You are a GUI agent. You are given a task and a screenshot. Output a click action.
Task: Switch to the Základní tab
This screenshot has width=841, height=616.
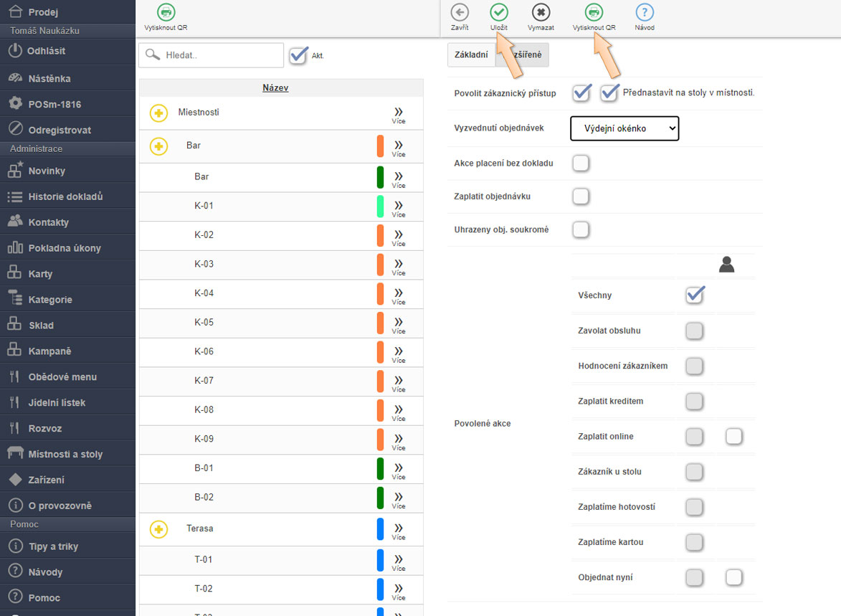pyautogui.click(x=471, y=55)
